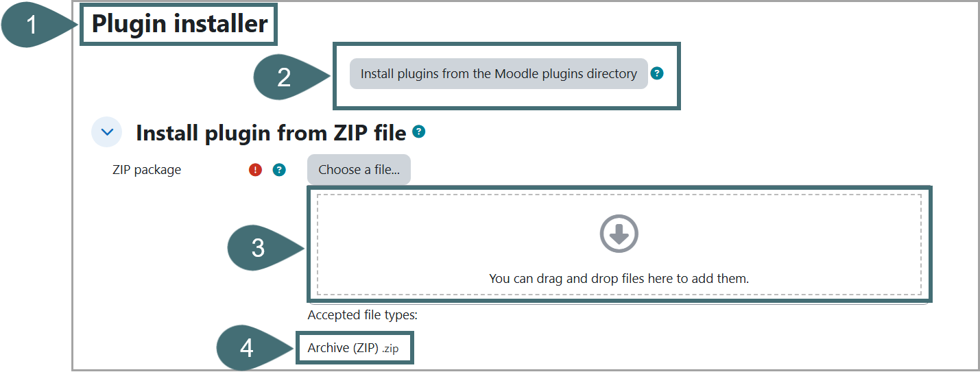Image resolution: width=980 pixels, height=372 pixels.
Task: Click the red required exclamation icon
Action: click(x=256, y=170)
